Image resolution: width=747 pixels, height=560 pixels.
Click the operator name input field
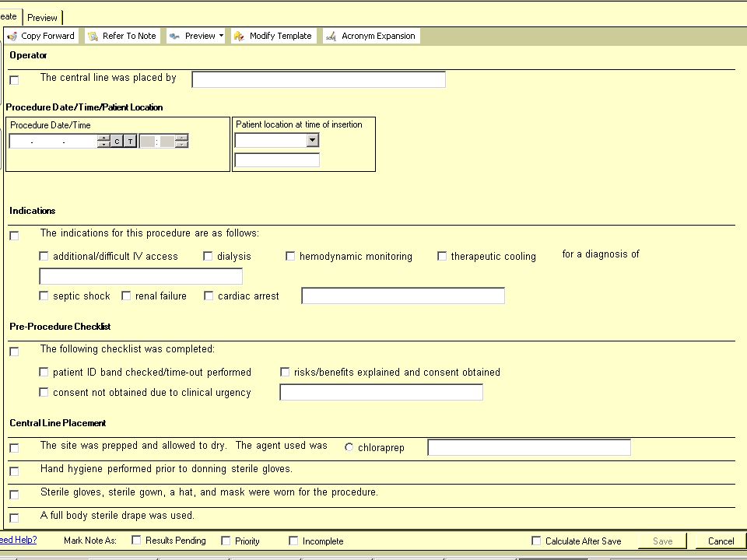tap(319, 79)
